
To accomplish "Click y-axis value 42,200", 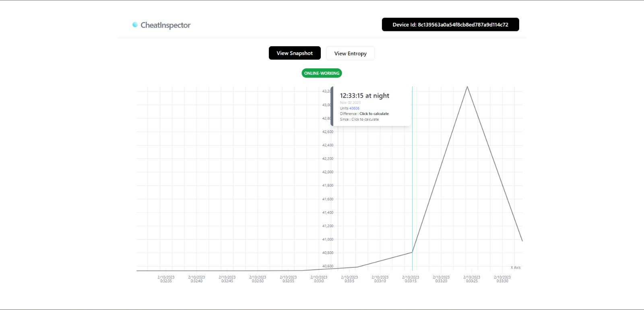I will coord(328,159).
